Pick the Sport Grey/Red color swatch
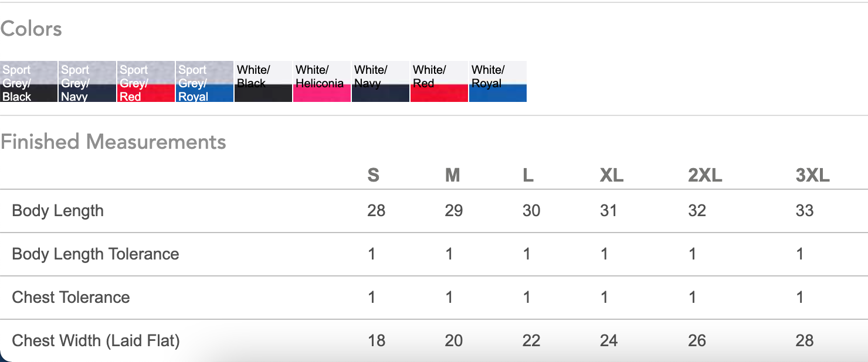Viewport: 868px width, 362px height. (146, 81)
